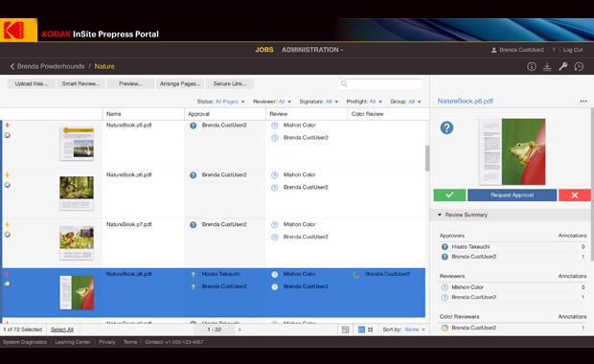
Task: Click Hisato Takeuchi approver status icon in summary
Action: 445,246
